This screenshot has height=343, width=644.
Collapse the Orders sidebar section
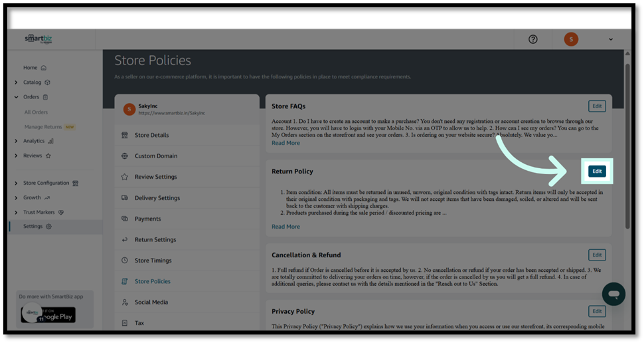[x=16, y=97]
